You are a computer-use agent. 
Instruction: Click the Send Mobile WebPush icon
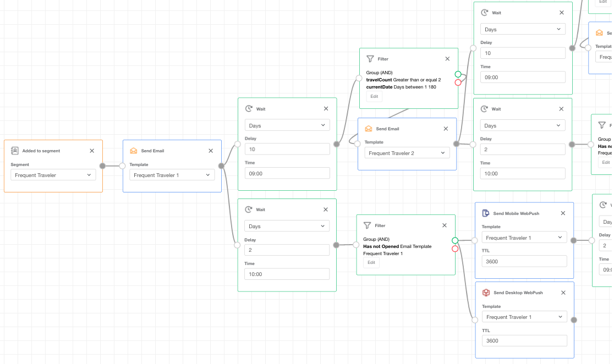pyautogui.click(x=486, y=213)
